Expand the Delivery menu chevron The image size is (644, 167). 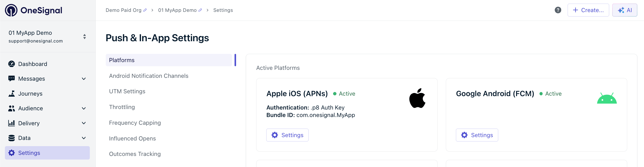84,123
